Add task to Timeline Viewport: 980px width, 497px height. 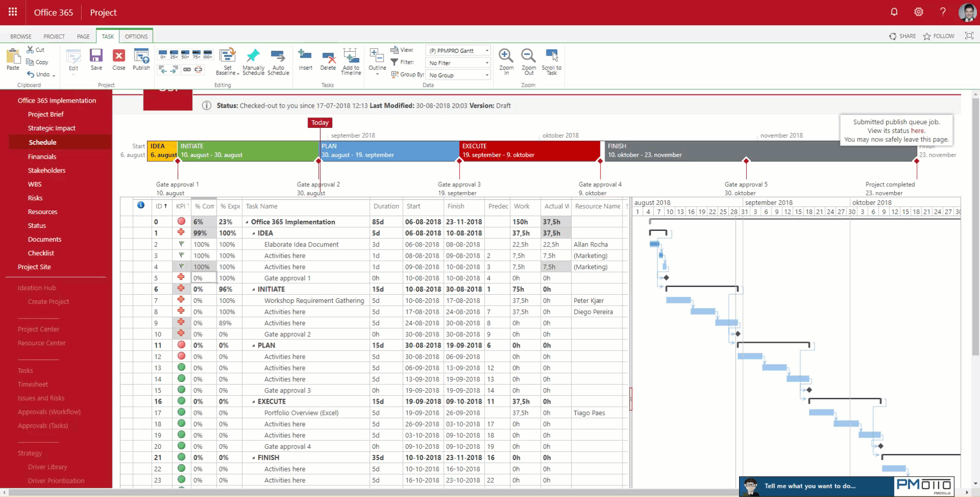(351, 62)
